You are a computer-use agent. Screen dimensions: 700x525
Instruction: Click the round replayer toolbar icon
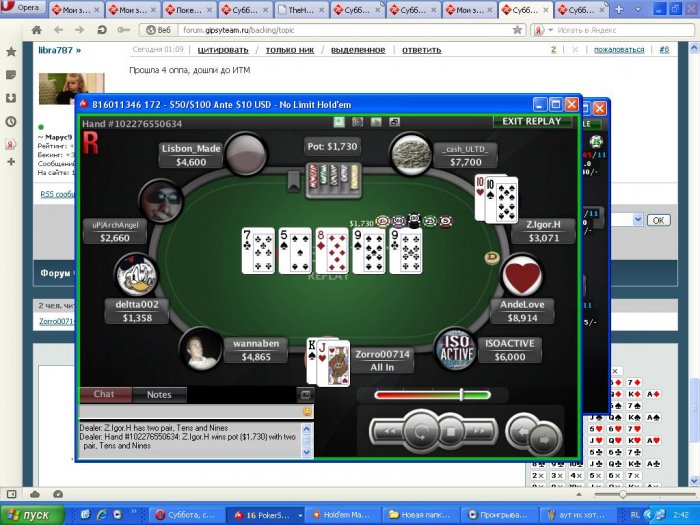[358, 121]
